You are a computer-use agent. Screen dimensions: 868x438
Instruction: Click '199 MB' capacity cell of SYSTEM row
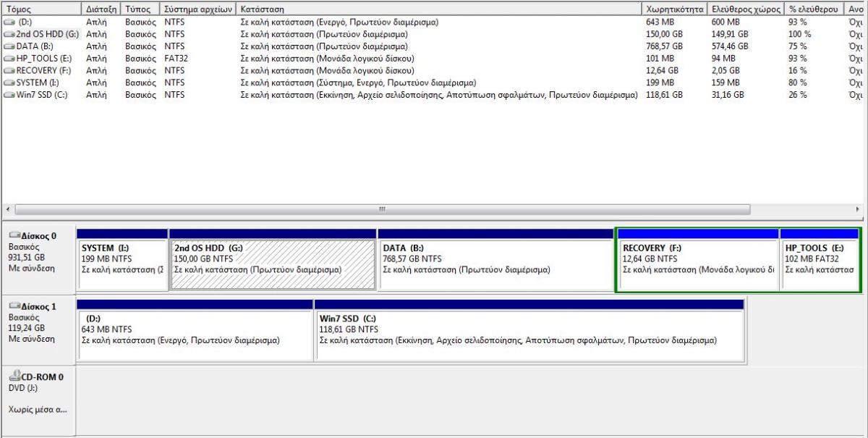pyautogui.click(x=660, y=83)
